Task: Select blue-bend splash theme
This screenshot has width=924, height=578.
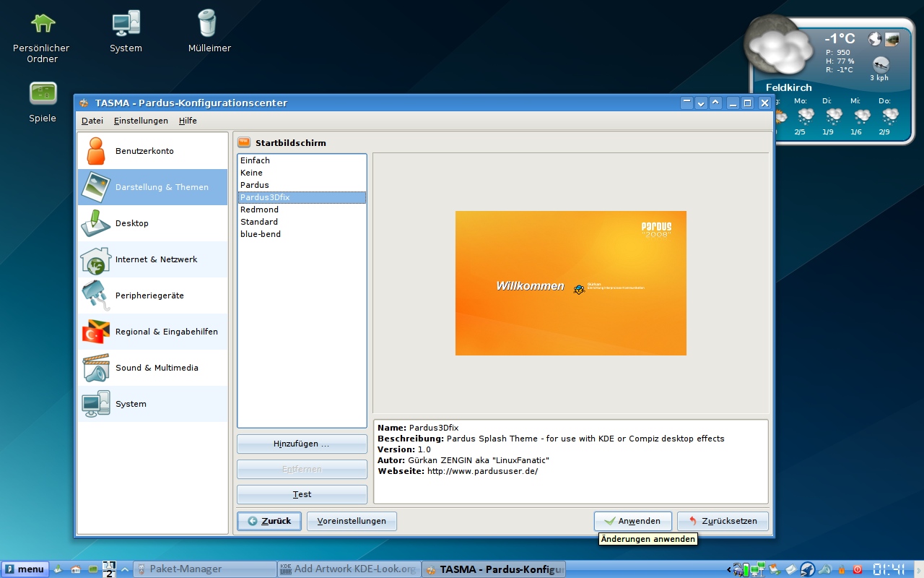Action: point(302,234)
